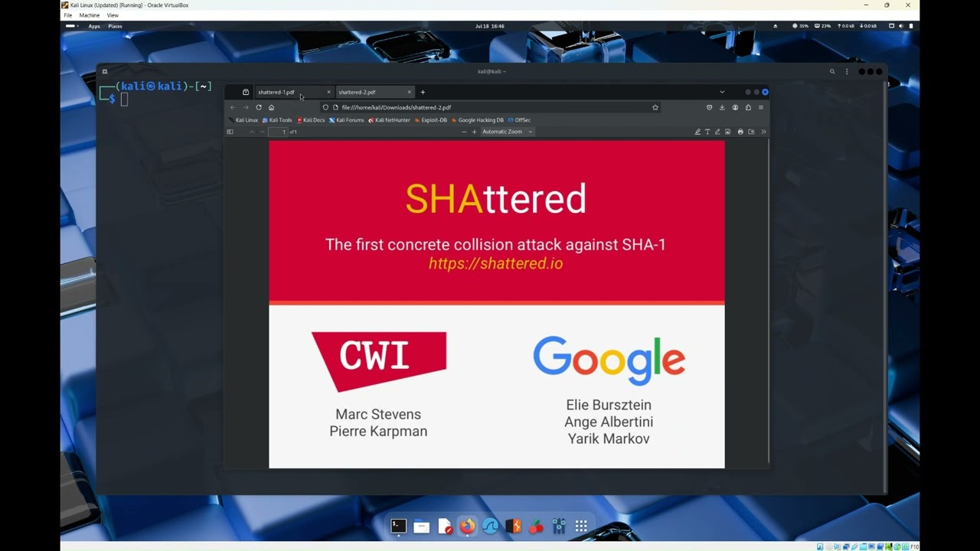Reload the current PDF page

coord(259,107)
